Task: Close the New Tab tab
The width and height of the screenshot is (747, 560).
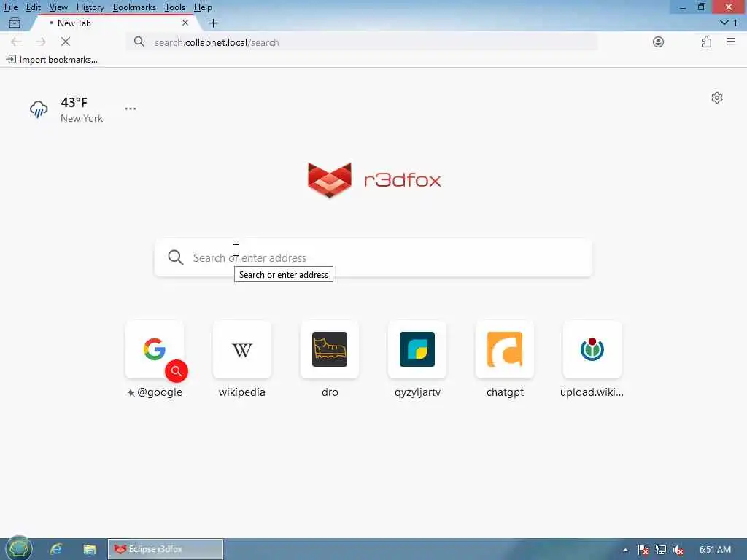Action: 185,23
